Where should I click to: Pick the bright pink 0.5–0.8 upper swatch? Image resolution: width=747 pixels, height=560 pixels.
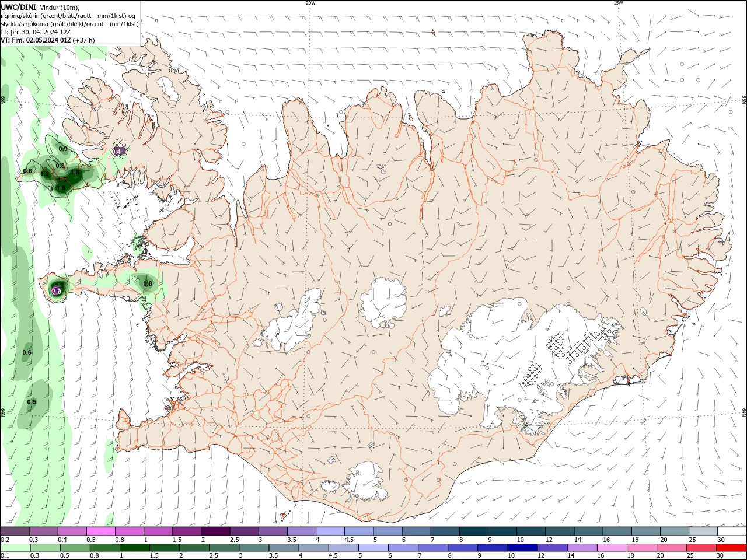[100, 531]
